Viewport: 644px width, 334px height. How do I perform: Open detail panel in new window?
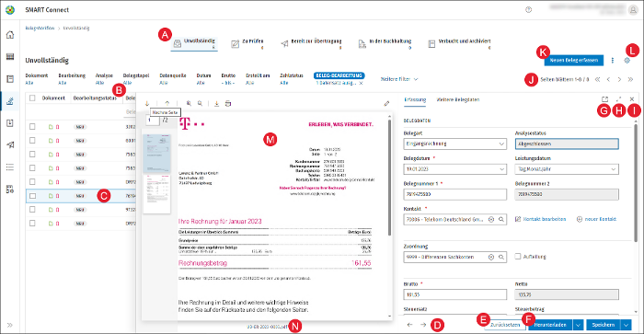click(604, 99)
